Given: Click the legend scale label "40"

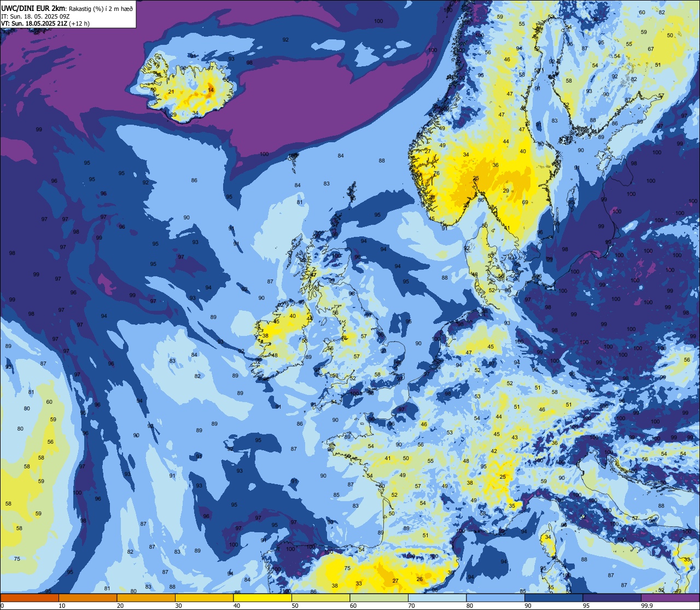Looking at the screenshot, I should [x=237, y=606].
